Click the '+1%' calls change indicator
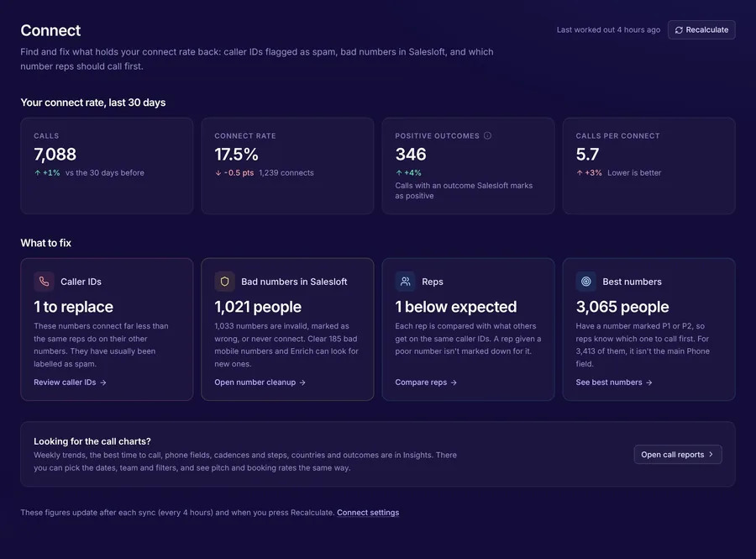This screenshot has height=559, width=756. click(x=47, y=172)
